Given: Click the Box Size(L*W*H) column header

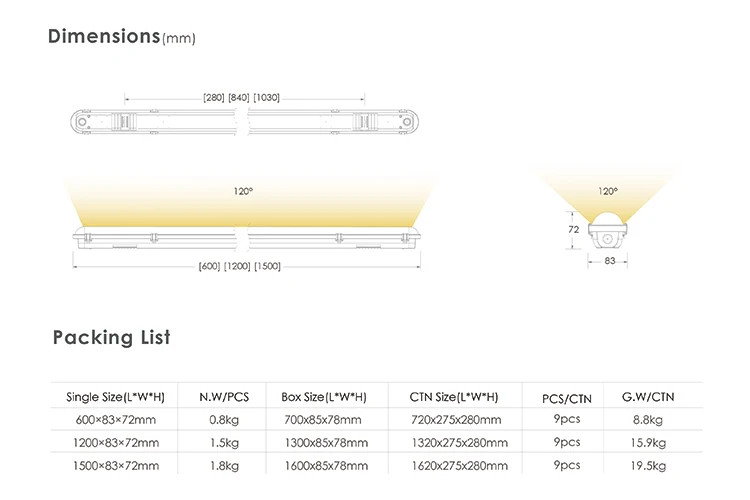Looking at the screenshot, I should (x=322, y=397).
